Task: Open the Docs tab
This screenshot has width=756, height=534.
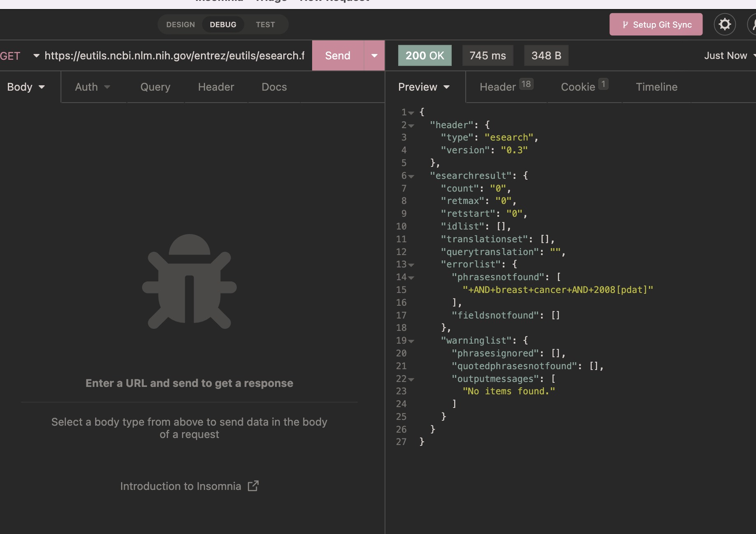Action: tap(274, 87)
